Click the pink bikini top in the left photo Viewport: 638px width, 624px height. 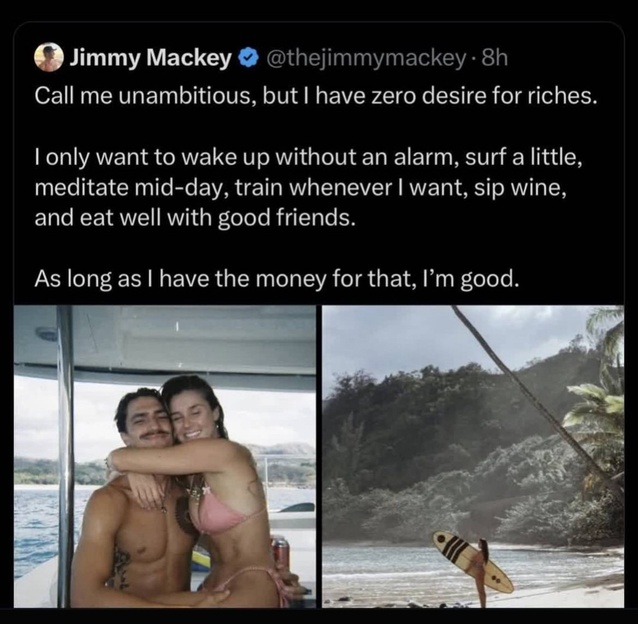click(x=218, y=514)
